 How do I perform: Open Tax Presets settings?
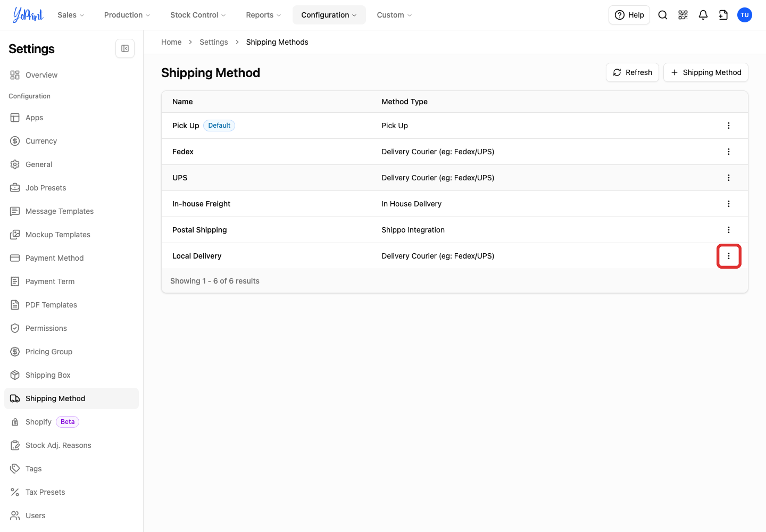click(x=71, y=492)
